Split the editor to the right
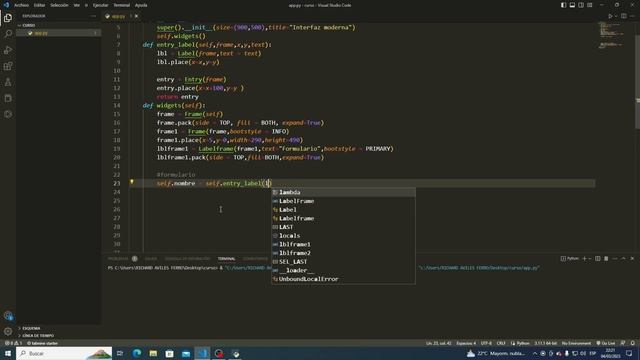 click(624, 16)
